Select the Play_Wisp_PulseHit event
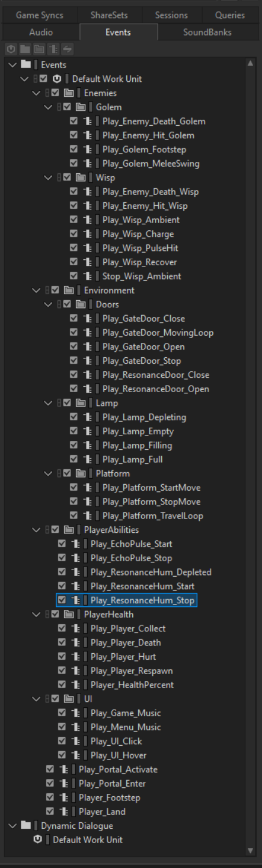This screenshot has width=262, height=868. pos(140,248)
